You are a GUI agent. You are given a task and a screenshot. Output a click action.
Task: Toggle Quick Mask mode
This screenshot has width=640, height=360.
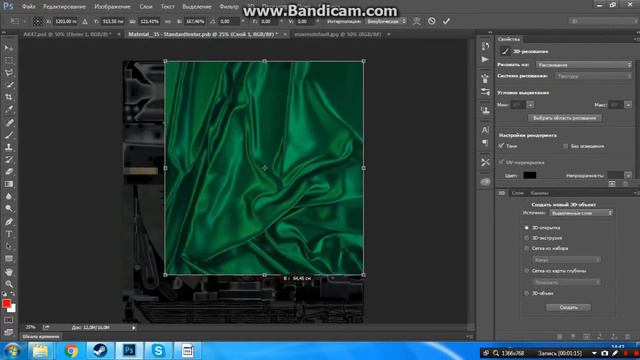point(9,320)
